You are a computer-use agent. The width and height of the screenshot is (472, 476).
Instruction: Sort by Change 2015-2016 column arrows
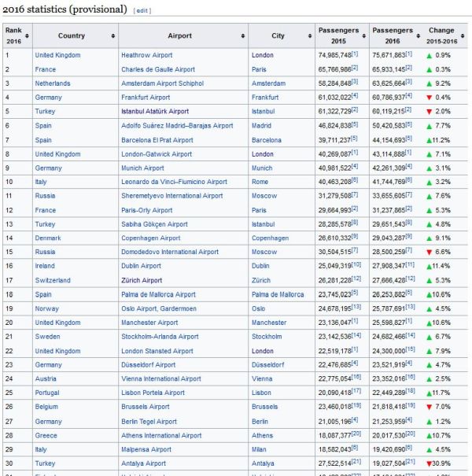tap(463, 36)
